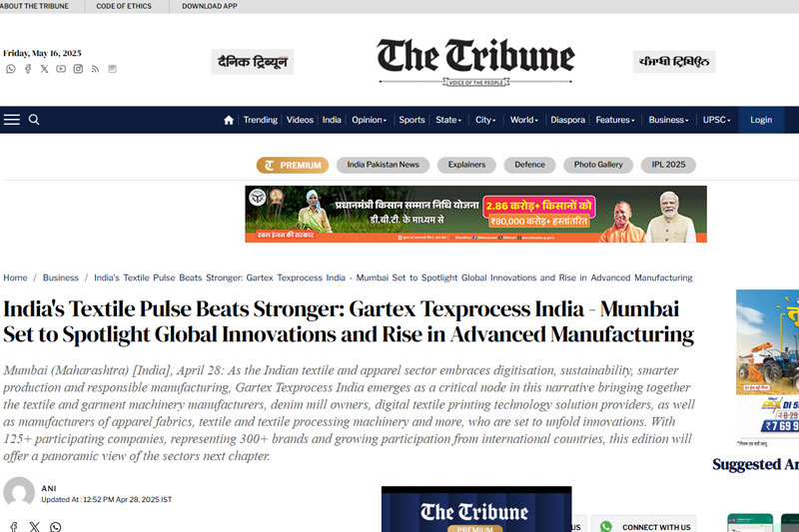Click the search magnifier icon
The image size is (799, 532).
coord(34,120)
